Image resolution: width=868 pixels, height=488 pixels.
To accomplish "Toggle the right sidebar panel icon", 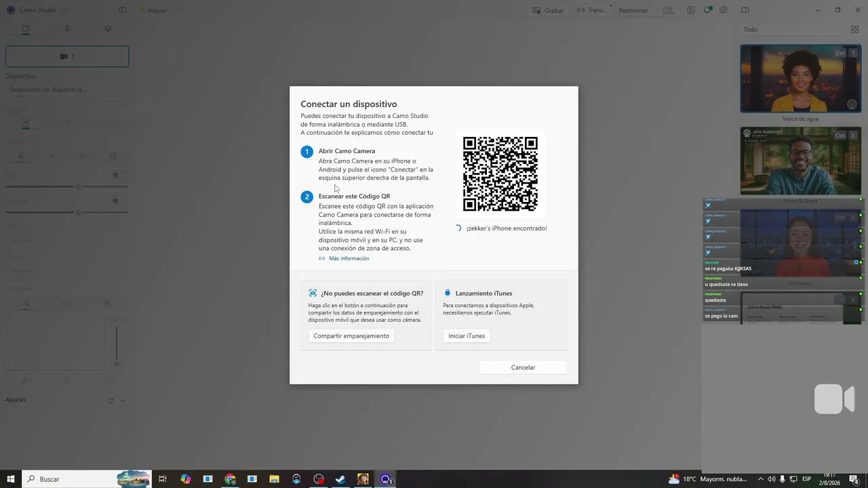I will pos(745,10).
